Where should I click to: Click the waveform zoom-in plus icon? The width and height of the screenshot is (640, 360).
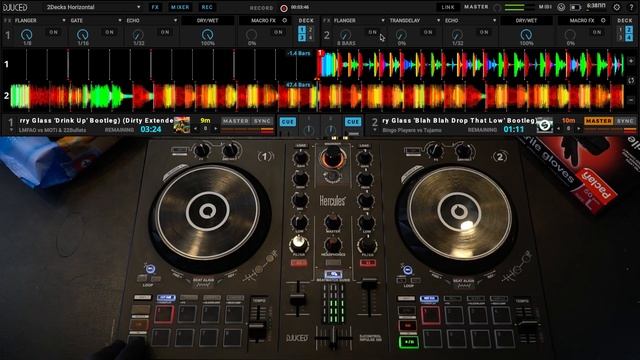pos(631,60)
